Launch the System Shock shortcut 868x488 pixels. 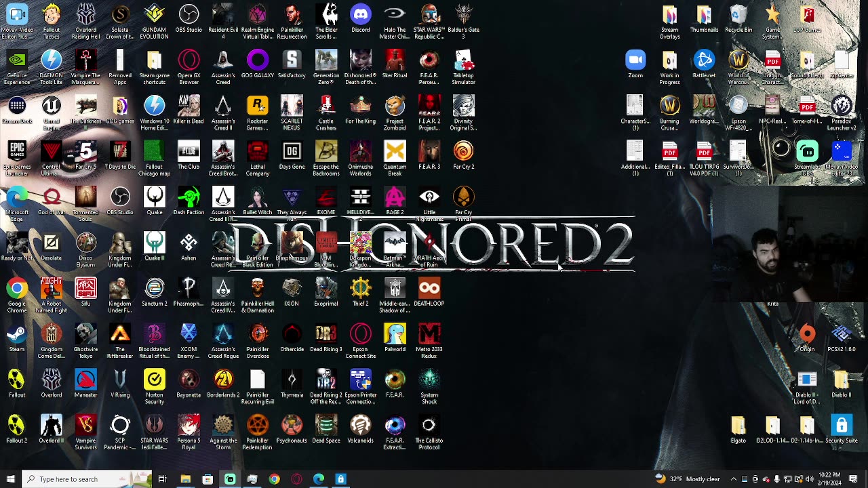[x=429, y=386]
